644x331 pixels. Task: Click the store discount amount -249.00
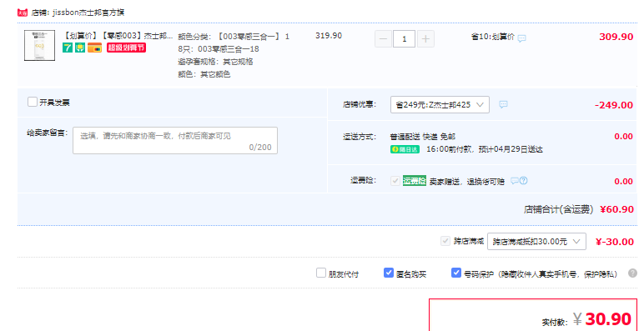click(614, 105)
